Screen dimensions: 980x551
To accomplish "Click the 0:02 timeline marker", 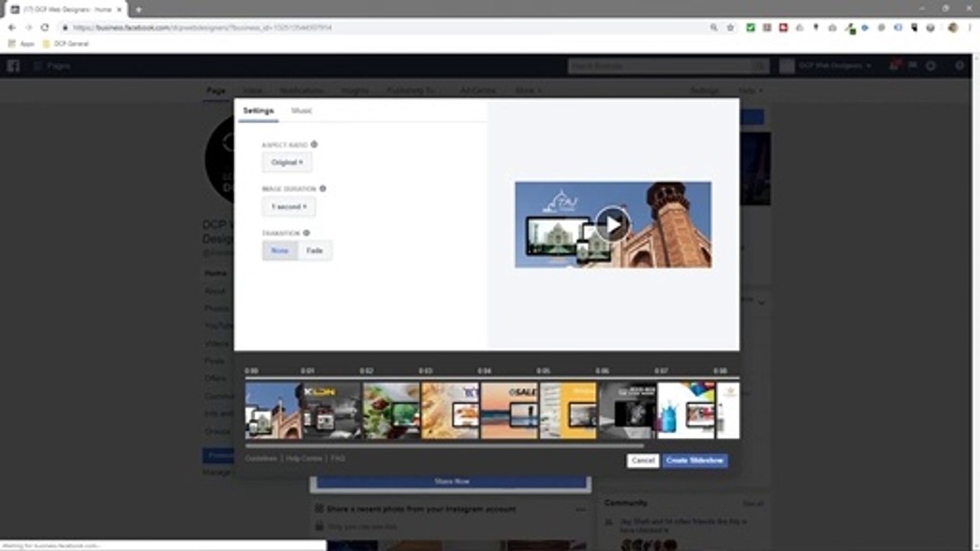I will (366, 370).
